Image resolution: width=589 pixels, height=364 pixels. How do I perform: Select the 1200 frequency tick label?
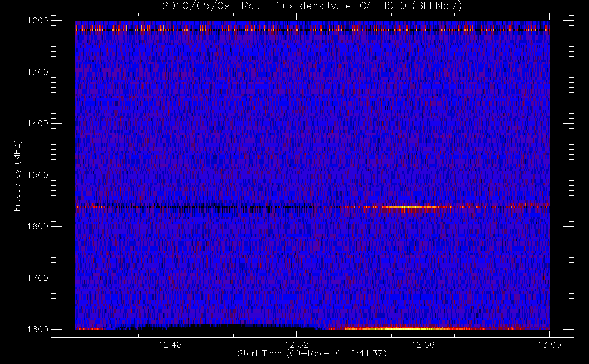tap(38, 21)
